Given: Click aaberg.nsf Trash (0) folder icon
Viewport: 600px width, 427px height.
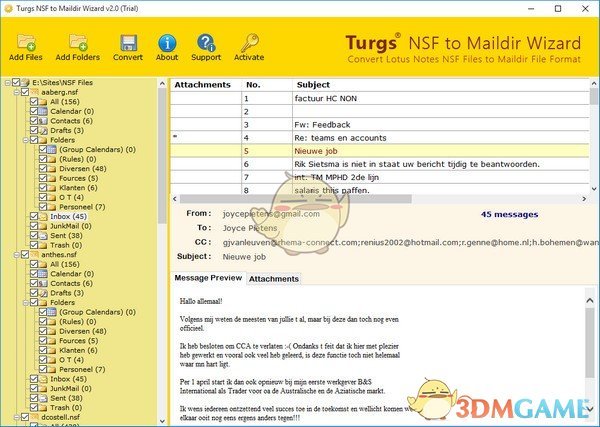Looking at the screenshot, I should click(x=43, y=245).
